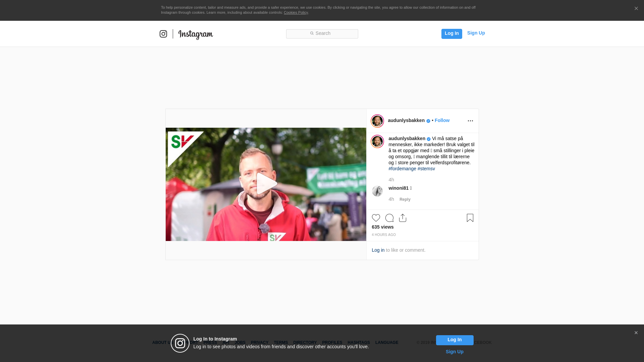The width and height of the screenshot is (644, 362).
Task: Click the blue Log In header button
Action: (x=451, y=34)
